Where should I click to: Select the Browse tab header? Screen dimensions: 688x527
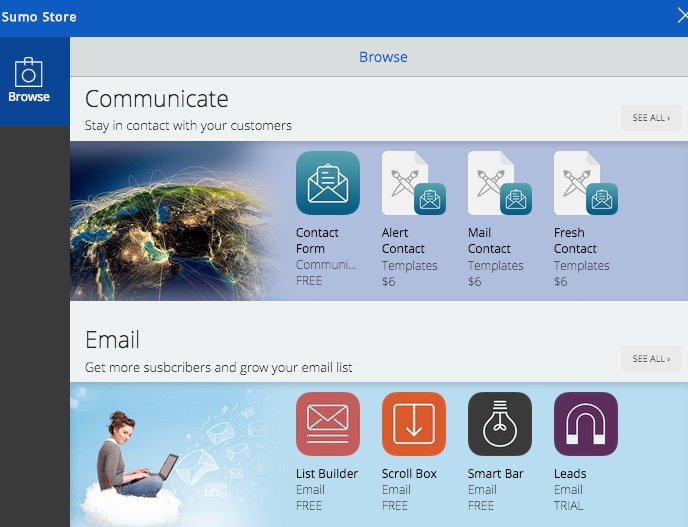click(383, 57)
